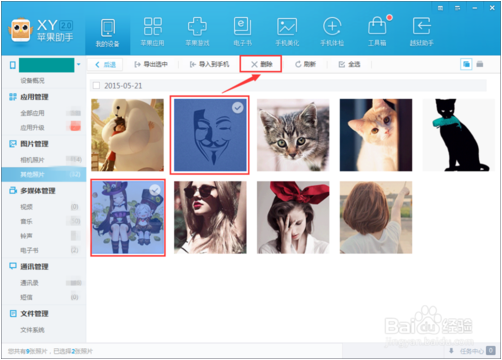The width and height of the screenshot is (502, 360).
Task: Uncheck the anime characters photo checkmark
Action: point(155,190)
